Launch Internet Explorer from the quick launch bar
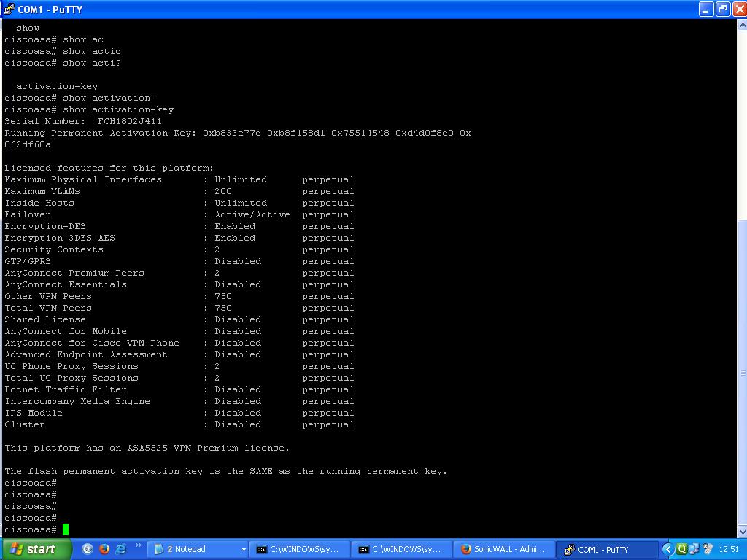Screen dimensions: 747x560 120,549
